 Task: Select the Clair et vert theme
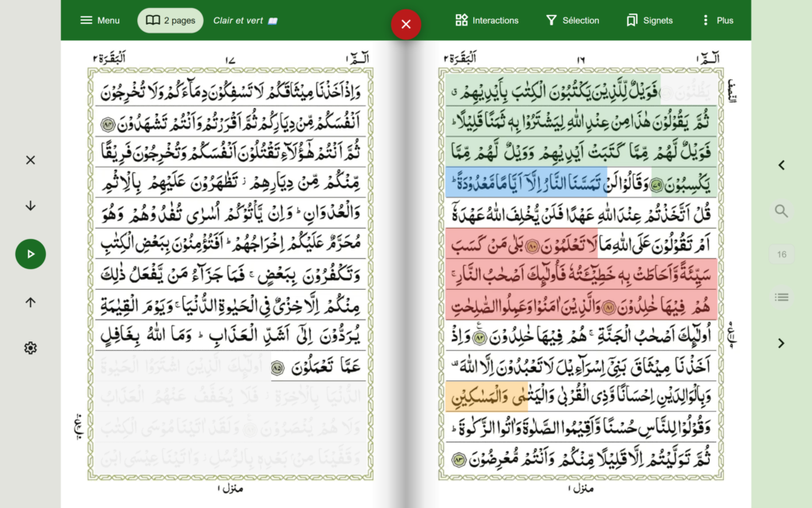[245, 20]
